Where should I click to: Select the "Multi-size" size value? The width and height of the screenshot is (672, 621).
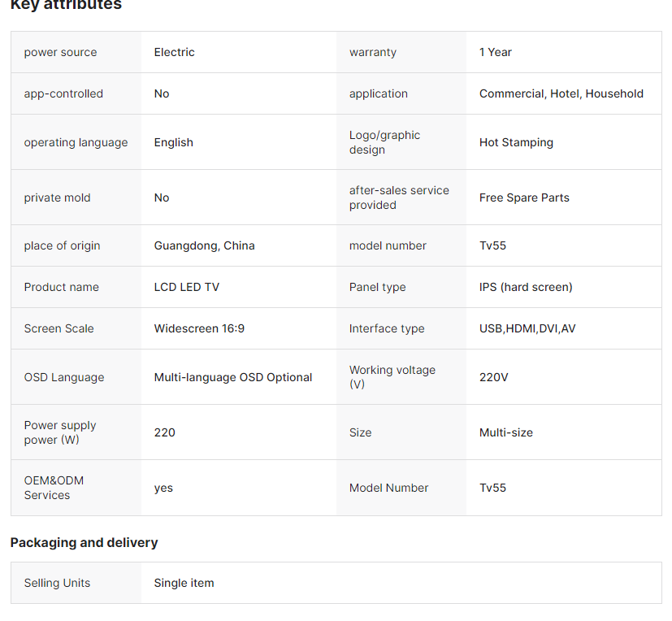click(x=505, y=432)
